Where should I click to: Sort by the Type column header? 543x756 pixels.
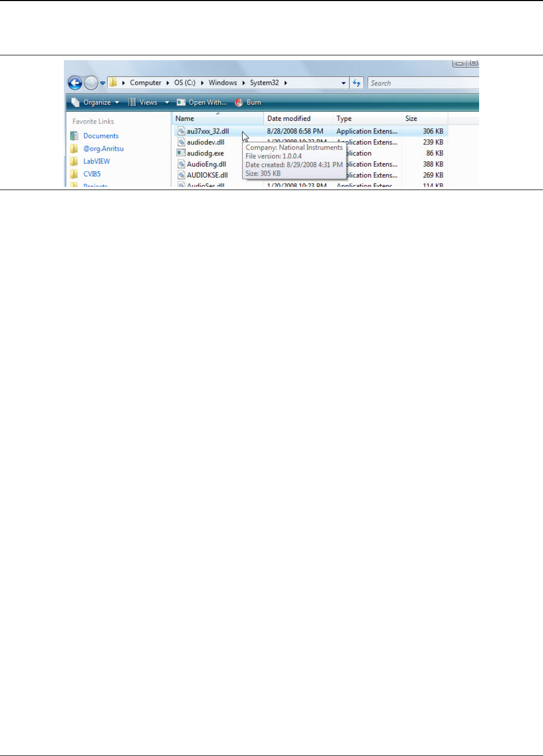pyautogui.click(x=367, y=118)
